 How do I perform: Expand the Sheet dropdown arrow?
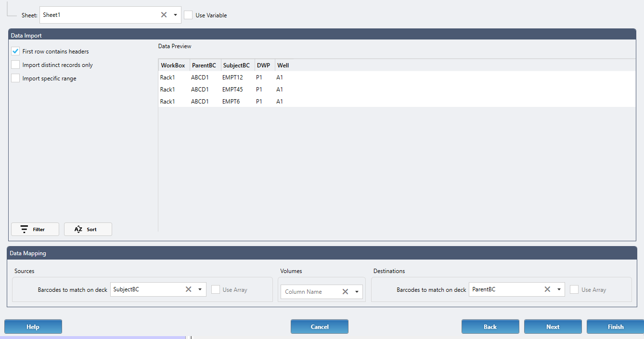pyautogui.click(x=175, y=15)
